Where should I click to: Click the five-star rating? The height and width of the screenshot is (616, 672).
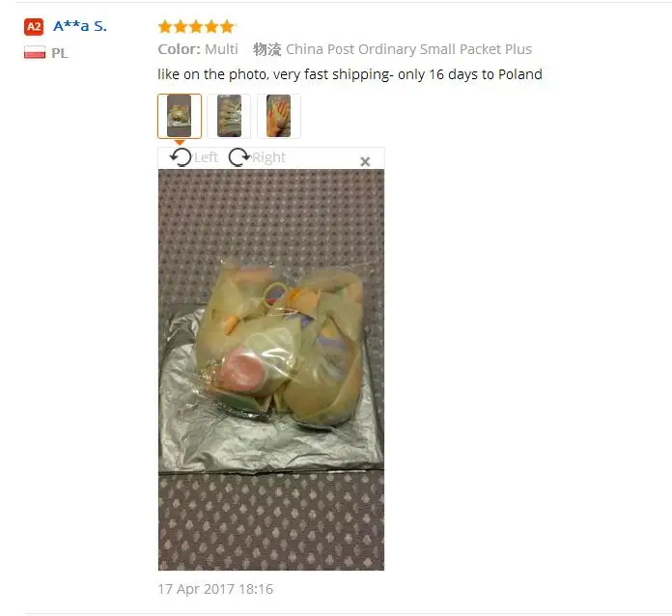197,27
